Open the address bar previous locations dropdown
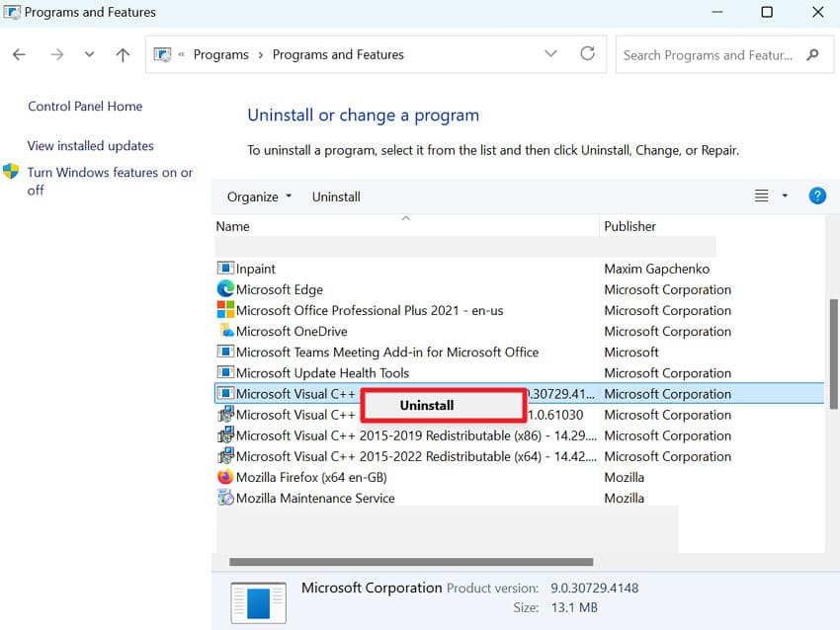 (x=550, y=54)
